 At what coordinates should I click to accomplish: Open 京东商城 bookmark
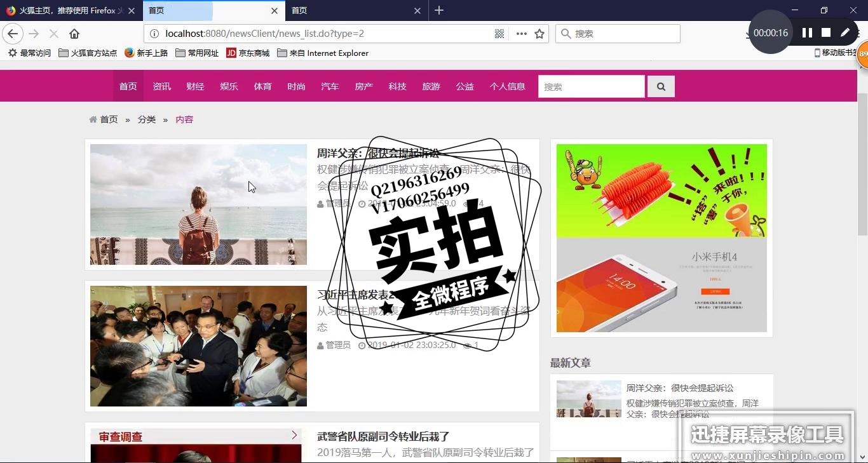click(x=248, y=53)
